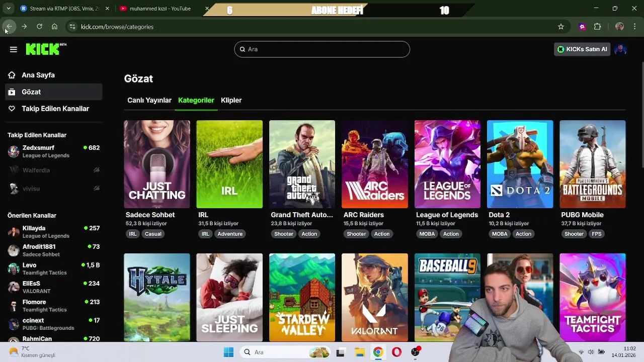Click the Gözat browse icon in sidebar
The height and width of the screenshot is (362, 644).
point(12,92)
